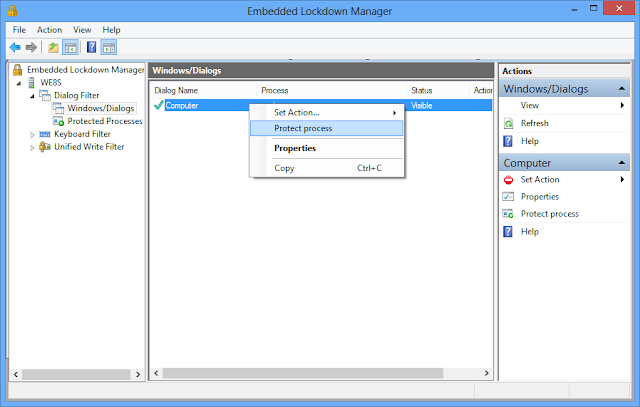
Task: Toggle the Show/Hide Action Pane icon
Action: 109,47
